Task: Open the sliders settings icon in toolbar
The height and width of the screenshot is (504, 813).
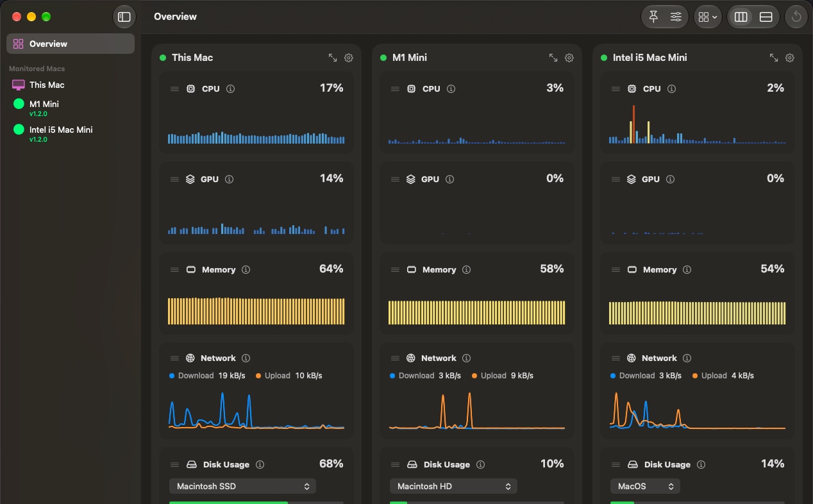Action: 676,17
